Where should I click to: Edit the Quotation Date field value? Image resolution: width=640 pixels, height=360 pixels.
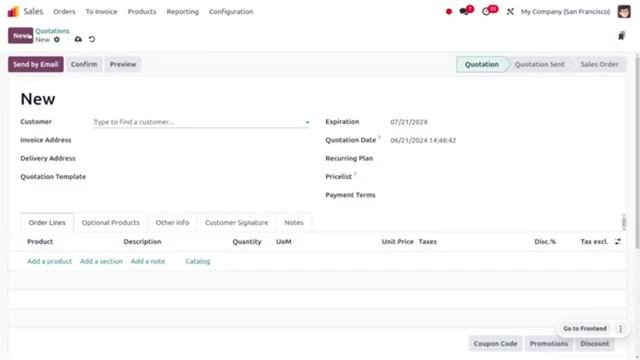tap(423, 140)
